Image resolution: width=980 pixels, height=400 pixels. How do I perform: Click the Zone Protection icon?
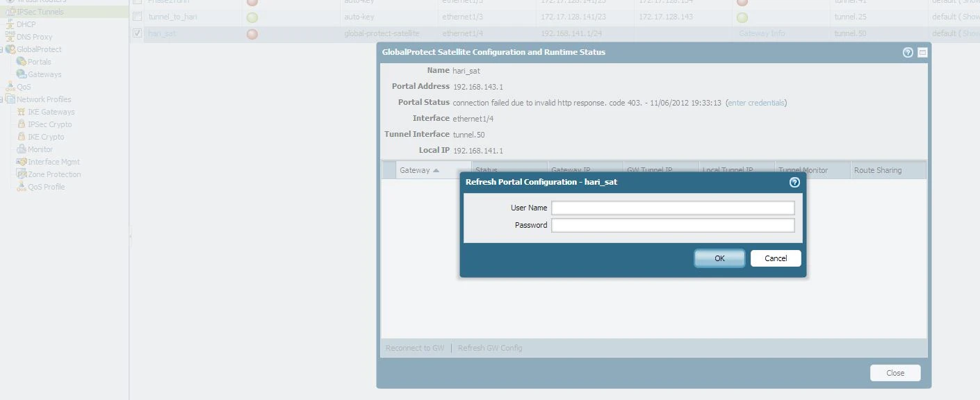(22, 174)
